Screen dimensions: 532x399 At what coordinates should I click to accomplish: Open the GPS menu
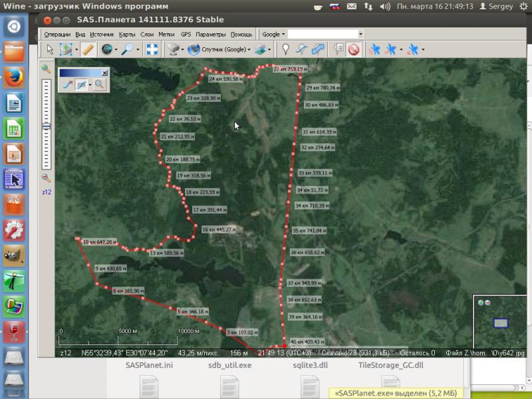(x=186, y=35)
